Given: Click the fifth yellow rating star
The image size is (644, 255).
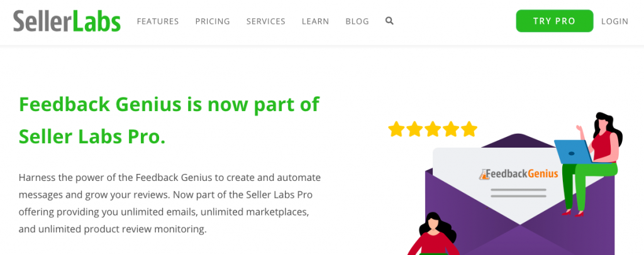Looking at the screenshot, I should pyautogui.click(x=469, y=129).
